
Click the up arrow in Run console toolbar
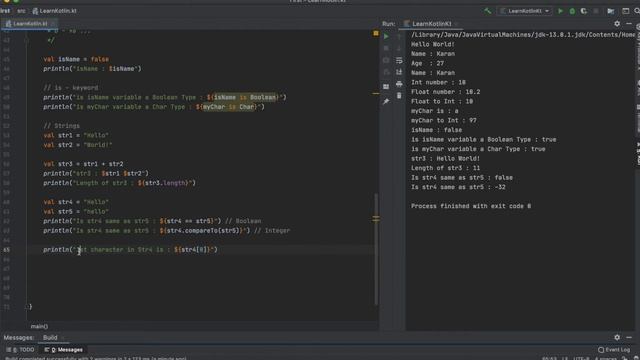coord(399,37)
